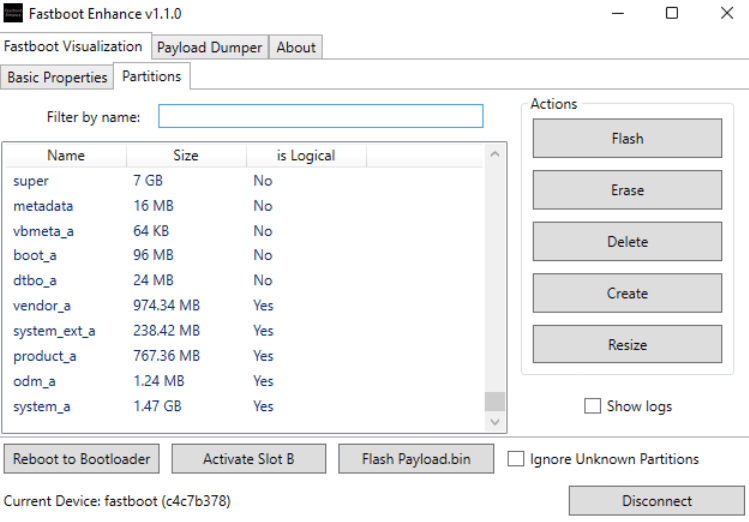Screen dimensions: 749x522
Task: Sort partitions by Name column header
Action: click(x=66, y=155)
